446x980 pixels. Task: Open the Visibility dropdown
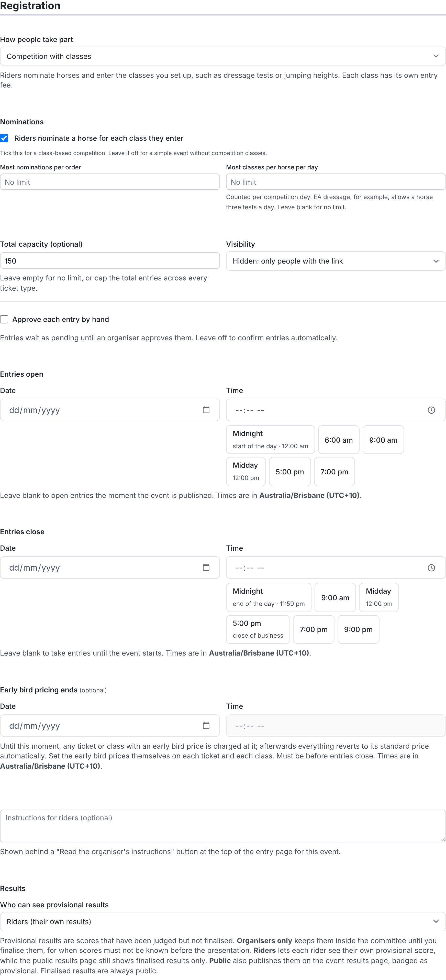click(x=336, y=261)
